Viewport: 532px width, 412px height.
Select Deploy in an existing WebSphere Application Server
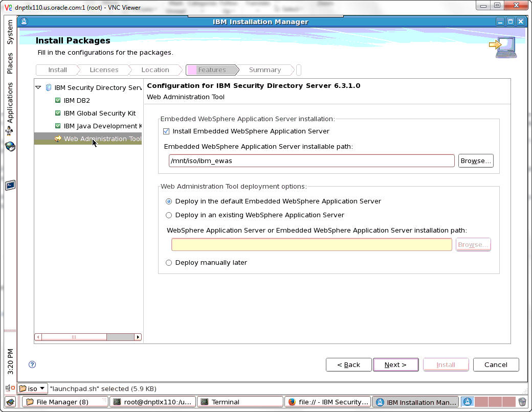click(169, 215)
